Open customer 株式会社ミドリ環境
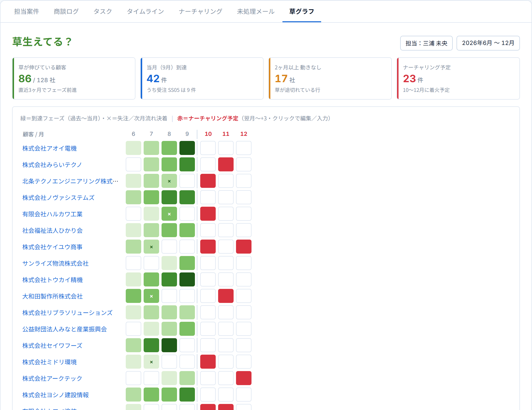 pyautogui.click(x=49, y=362)
